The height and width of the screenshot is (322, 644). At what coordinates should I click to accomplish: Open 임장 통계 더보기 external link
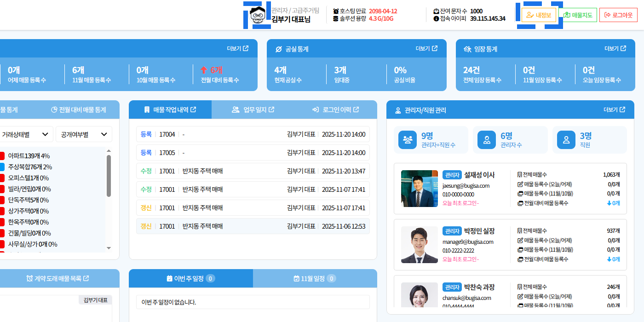click(615, 49)
